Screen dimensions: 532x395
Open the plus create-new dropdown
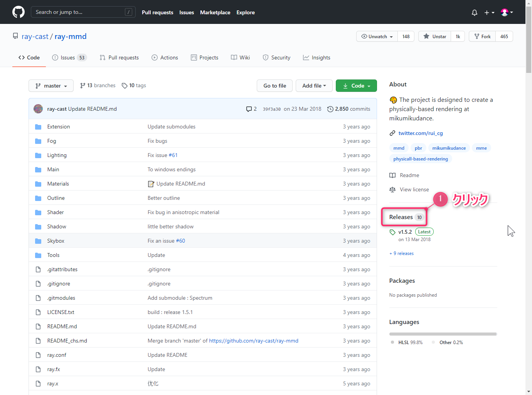(489, 12)
